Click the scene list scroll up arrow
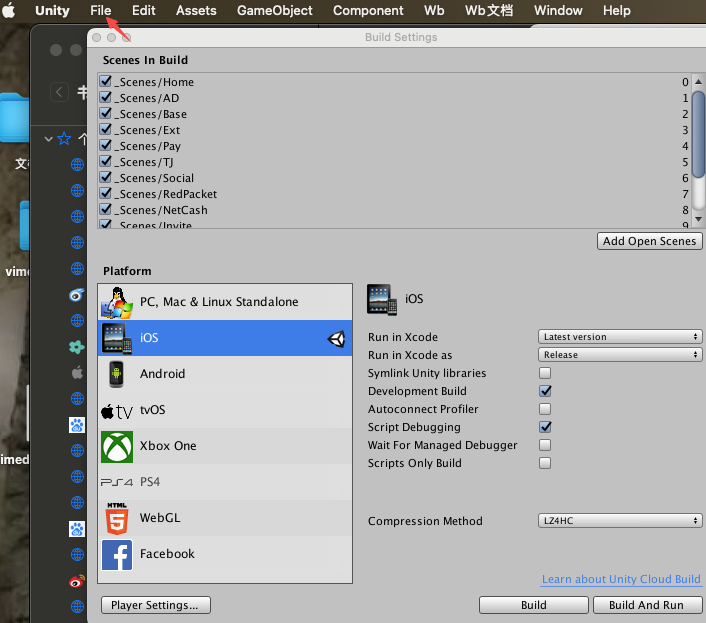The image size is (706, 623). (x=698, y=81)
